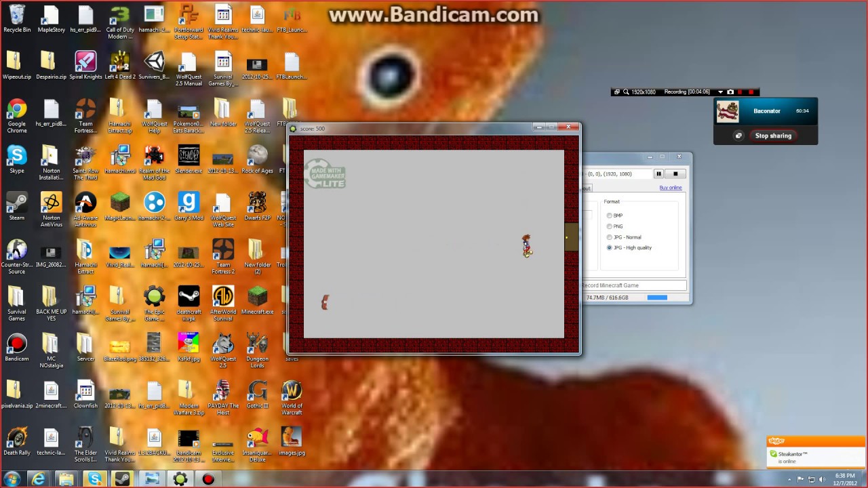Expand the Bandicam overlay dropdown arrow
This screenshot has height=488, width=868.
point(720,92)
